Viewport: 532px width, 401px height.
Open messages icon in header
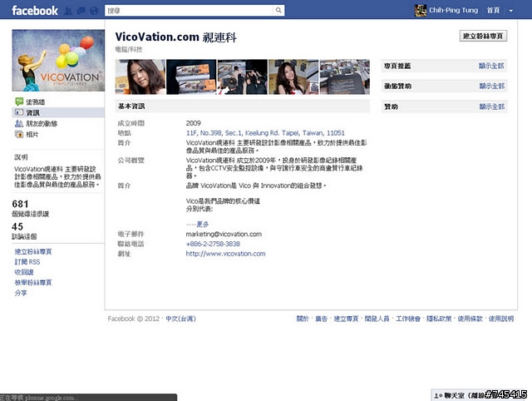(81, 11)
